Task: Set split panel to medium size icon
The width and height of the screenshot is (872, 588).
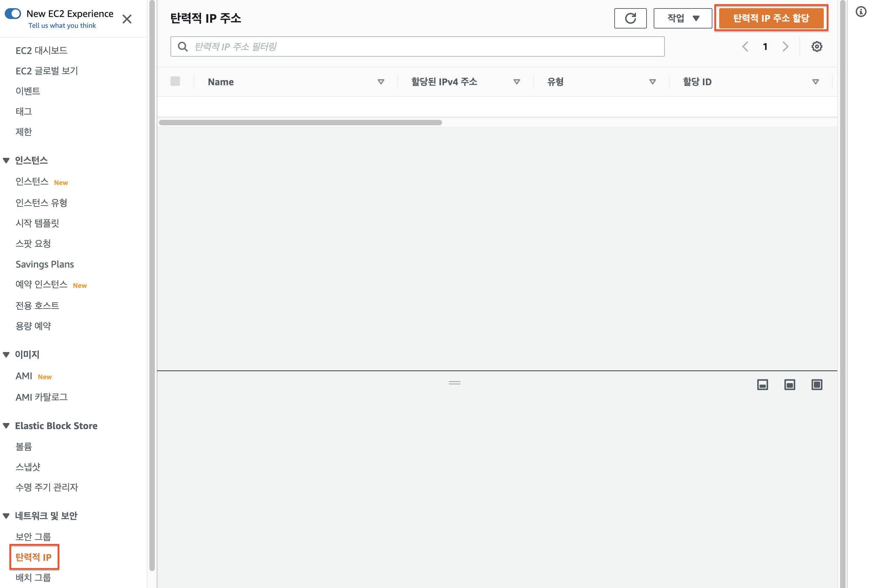Action: click(x=789, y=384)
